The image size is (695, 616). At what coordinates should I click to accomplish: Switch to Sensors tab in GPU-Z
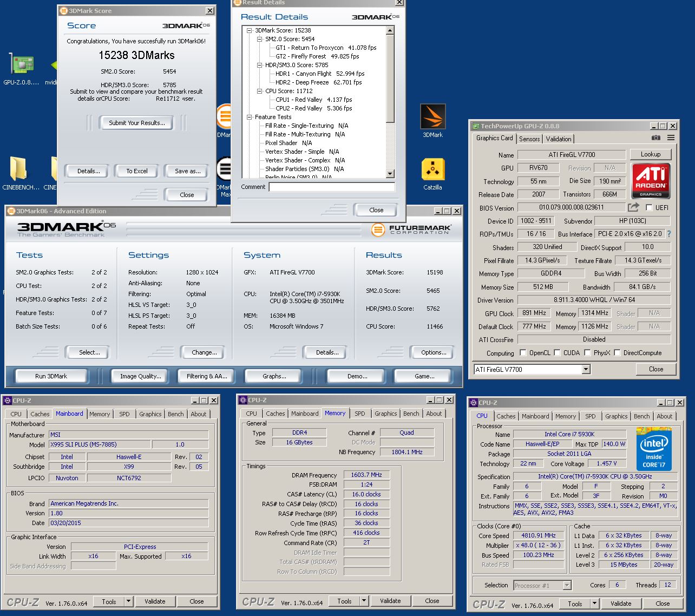[x=529, y=139]
